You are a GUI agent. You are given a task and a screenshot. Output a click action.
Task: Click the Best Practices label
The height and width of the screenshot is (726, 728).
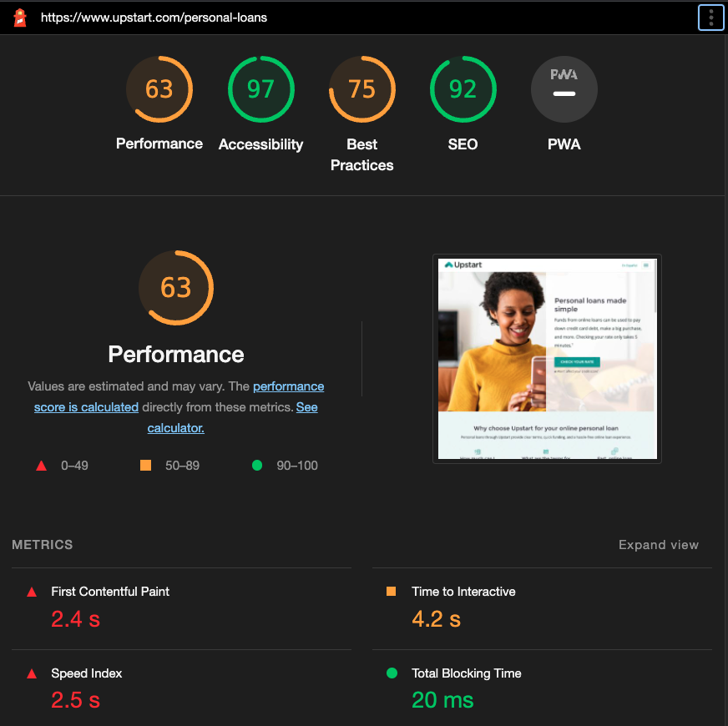(362, 154)
